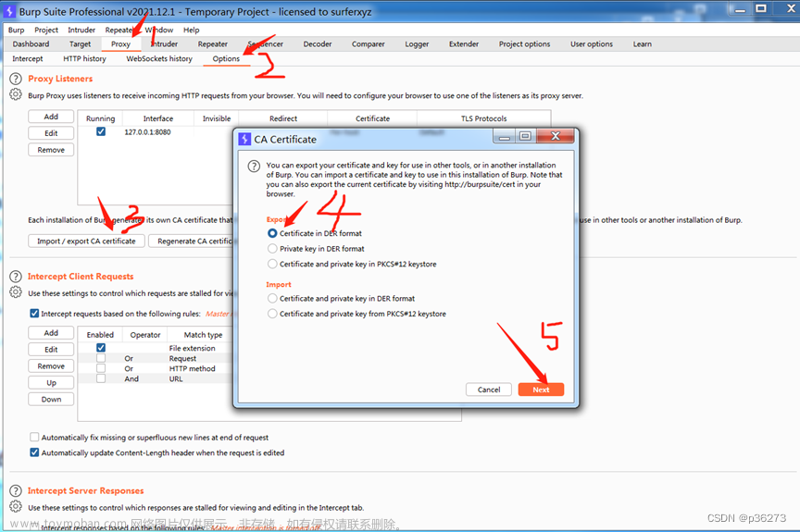Click Regenerate CA certificate button
This screenshot has height=532, width=800.
192,241
